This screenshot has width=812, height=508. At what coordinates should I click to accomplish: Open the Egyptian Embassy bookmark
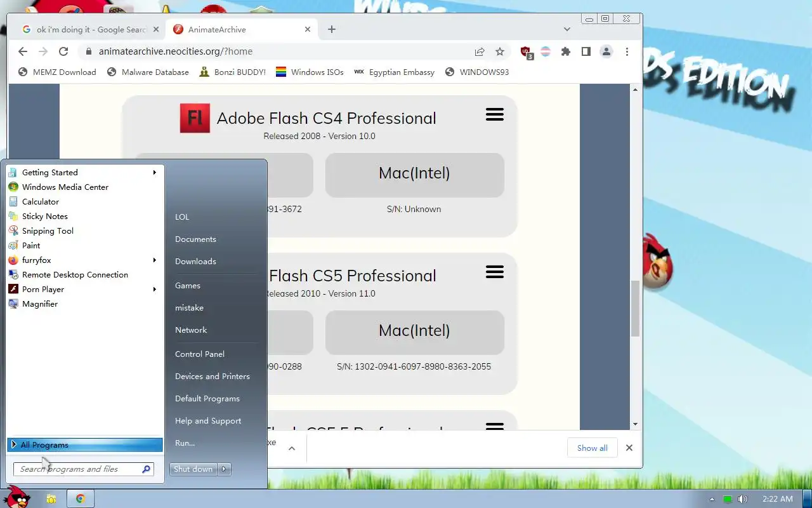(x=394, y=72)
